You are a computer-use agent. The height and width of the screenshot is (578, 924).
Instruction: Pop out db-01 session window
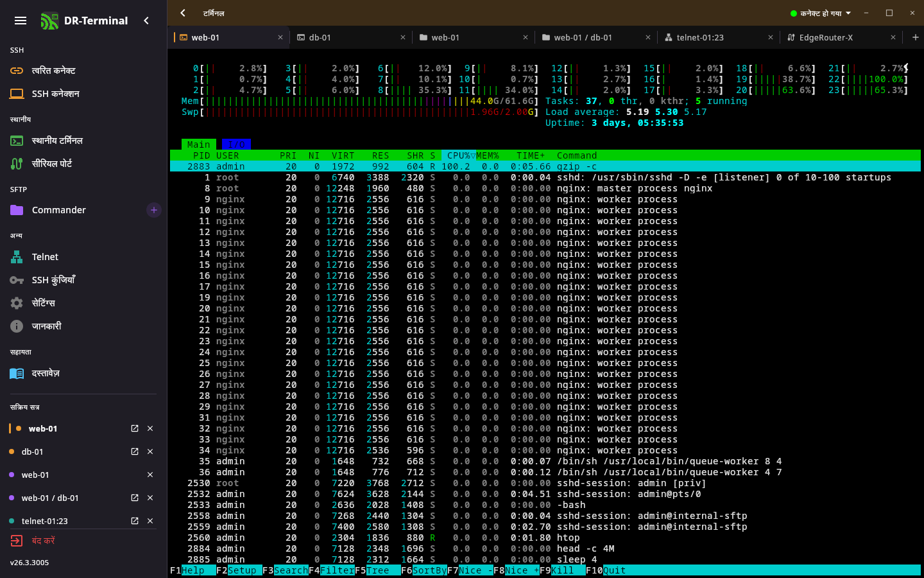point(135,451)
